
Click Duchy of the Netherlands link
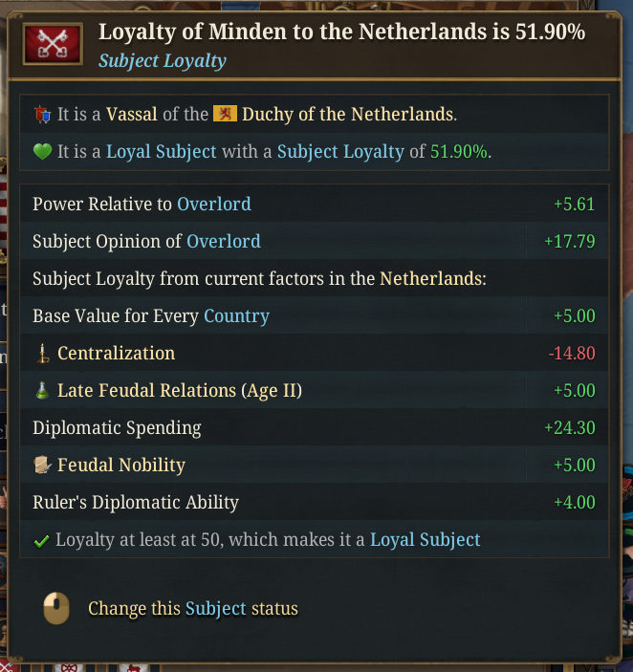[x=347, y=115]
